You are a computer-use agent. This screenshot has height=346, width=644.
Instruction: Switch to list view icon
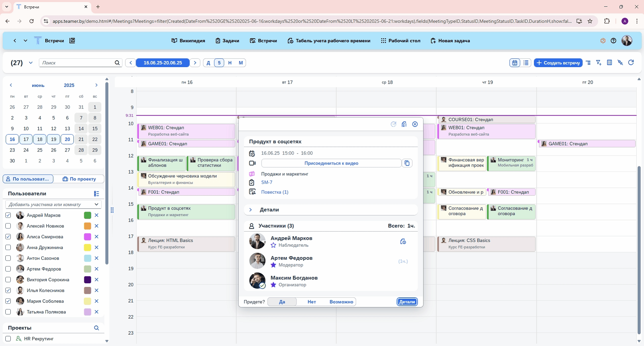click(x=526, y=63)
